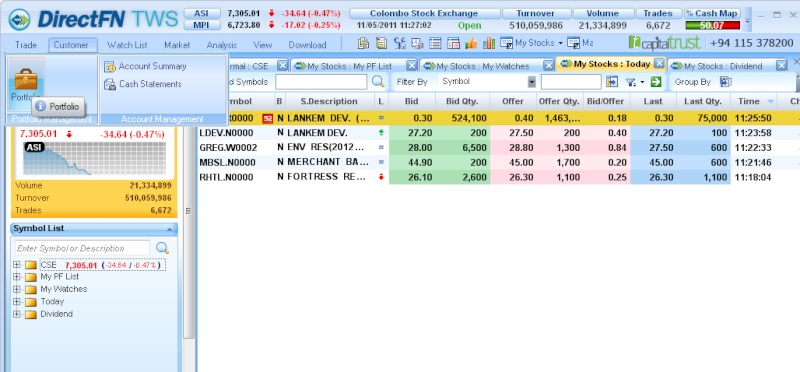Close the My Stocks : Dividend tab
The width and height of the screenshot is (800, 372).
point(782,65)
